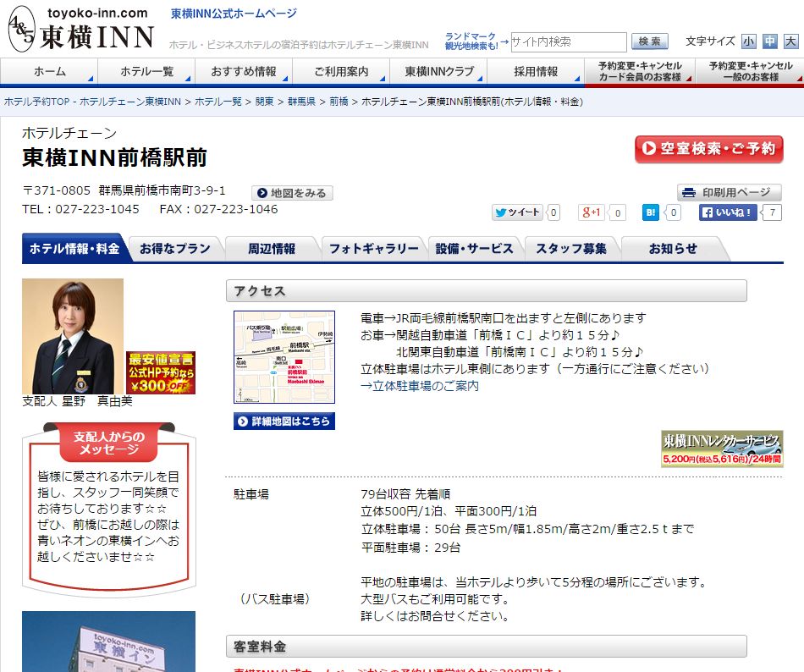Viewport: 804px width, 672px height.
Task: Set font size to 小
Action: coord(749,41)
